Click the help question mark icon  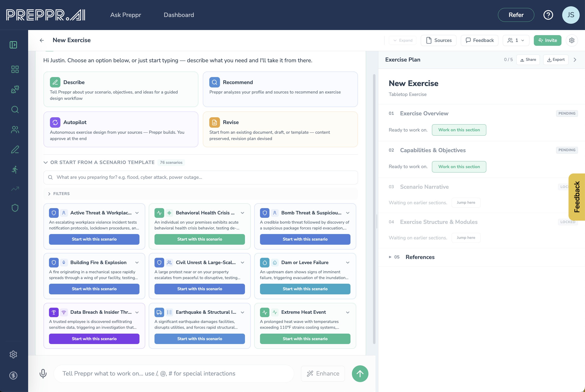click(548, 15)
